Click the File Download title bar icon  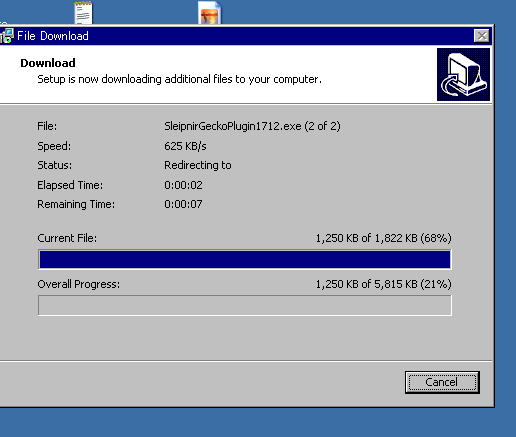click(x=7, y=36)
